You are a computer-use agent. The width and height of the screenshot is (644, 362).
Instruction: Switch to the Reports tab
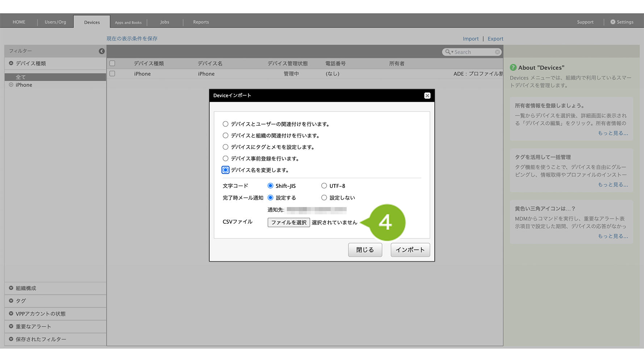tap(201, 22)
